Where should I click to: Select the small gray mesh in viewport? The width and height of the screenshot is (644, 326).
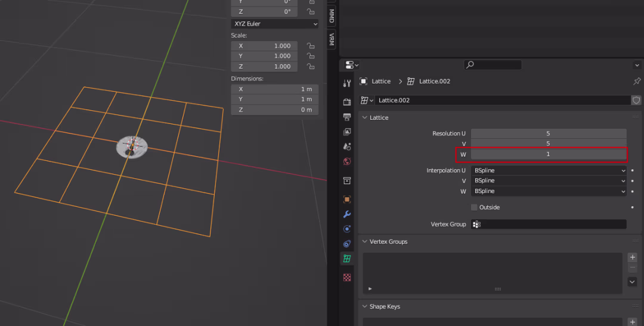point(132,147)
